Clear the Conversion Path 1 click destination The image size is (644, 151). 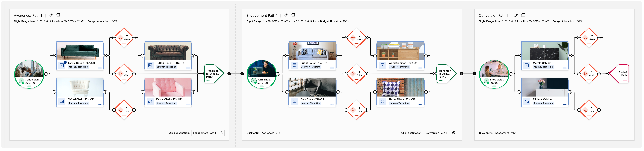coord(454,133)
